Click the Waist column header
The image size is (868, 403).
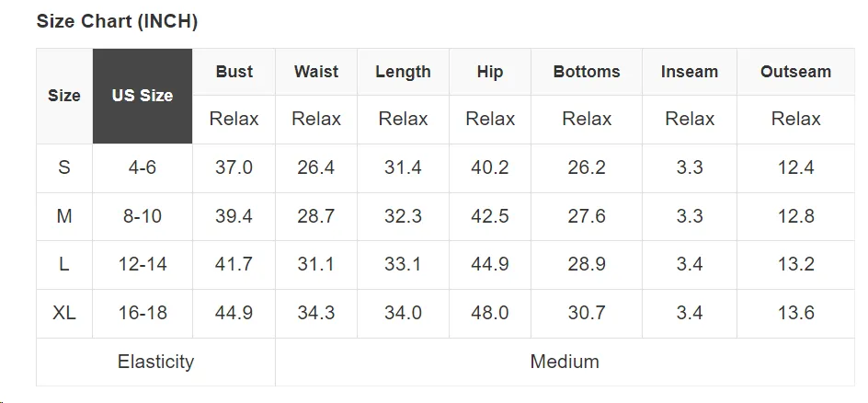pyautogui.click(x=316, y=72)
